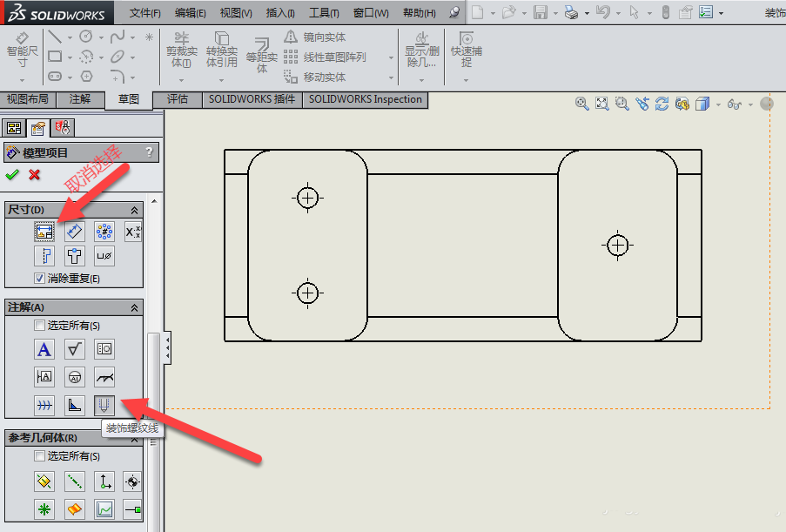Confirm Model Items with green checkmark

coord(12,174)
